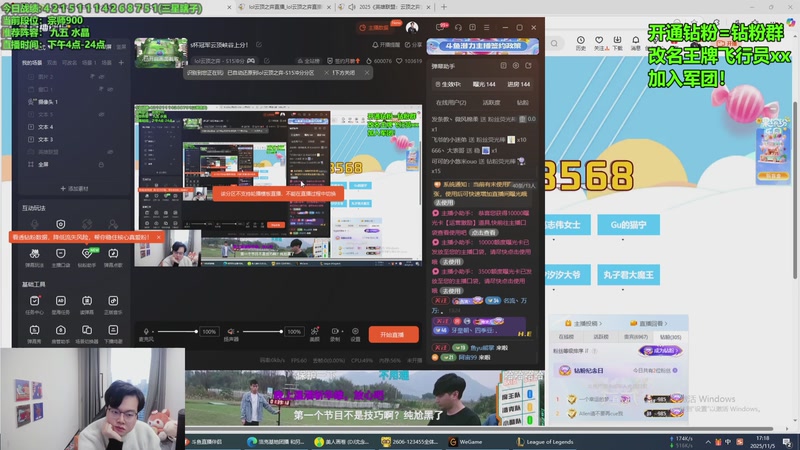Open the 弹幕助手 settings gear icon
Image resolution: width=800 pixels, height=450 pixels.
tap(516, 66)
